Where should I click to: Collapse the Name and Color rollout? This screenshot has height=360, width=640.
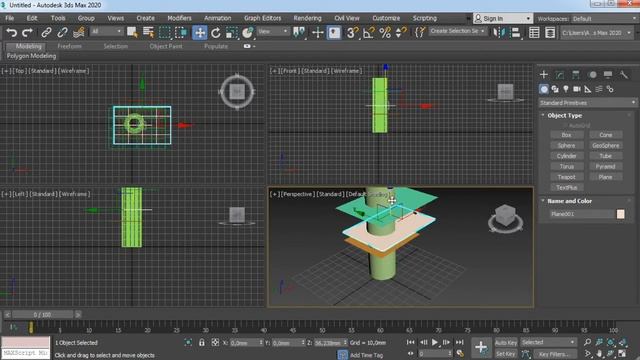pyautogui.click(x=569, y=201)
